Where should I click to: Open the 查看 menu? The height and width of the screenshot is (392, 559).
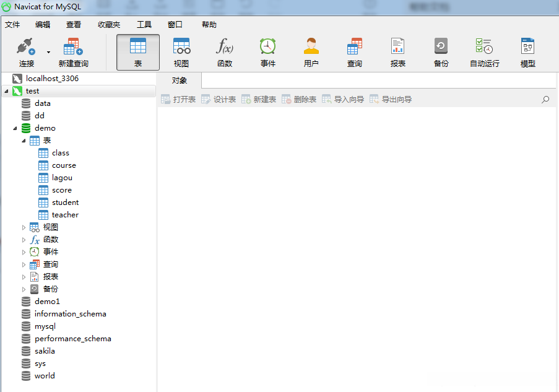click(x=74, y=25)
